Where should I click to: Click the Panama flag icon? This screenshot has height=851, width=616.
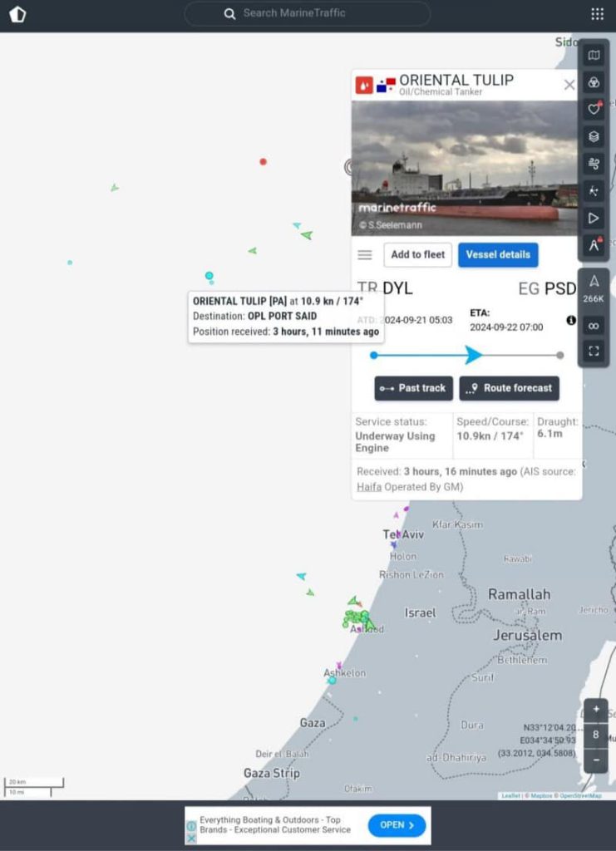[386, 86]
